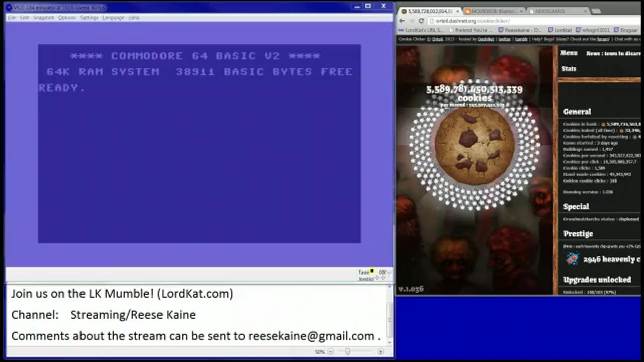
Task: Open the Snapshot menu in VICE
Action: tap(44, 18)
